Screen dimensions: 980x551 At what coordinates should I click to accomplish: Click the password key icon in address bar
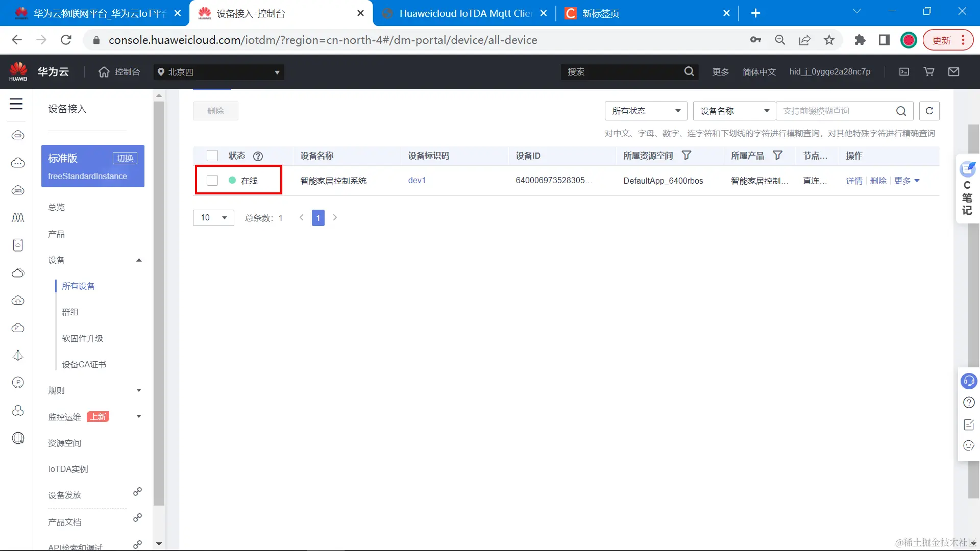[755, 40]
